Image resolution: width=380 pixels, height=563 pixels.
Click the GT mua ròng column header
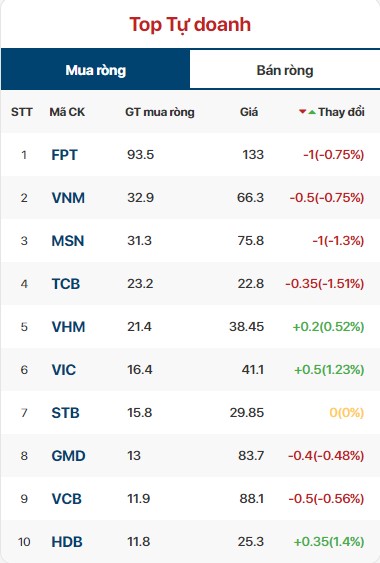(160, 112)
